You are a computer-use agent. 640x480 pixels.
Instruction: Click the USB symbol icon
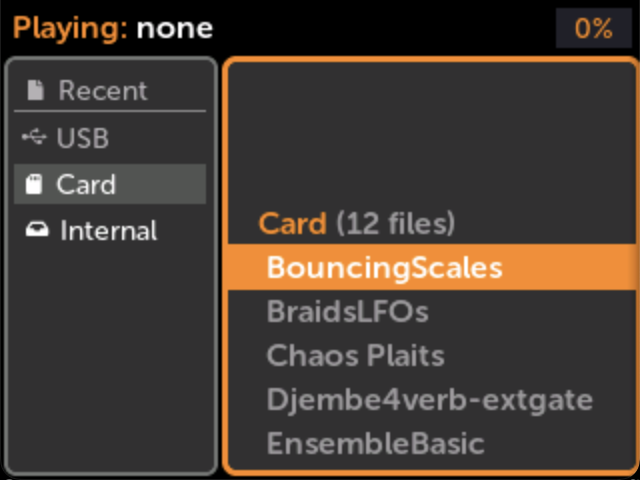tap(35, 138)
